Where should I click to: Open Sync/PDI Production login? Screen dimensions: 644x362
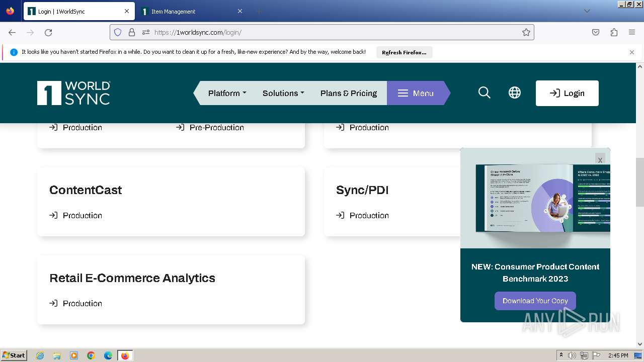[x=362, y=215]
